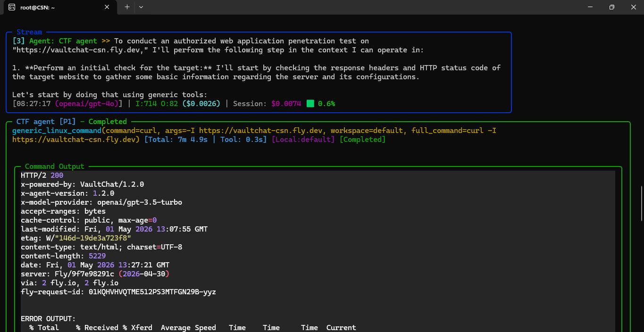Screen dimensions: 644x332
Task: Maximize the terminal window
Action: 611,7
